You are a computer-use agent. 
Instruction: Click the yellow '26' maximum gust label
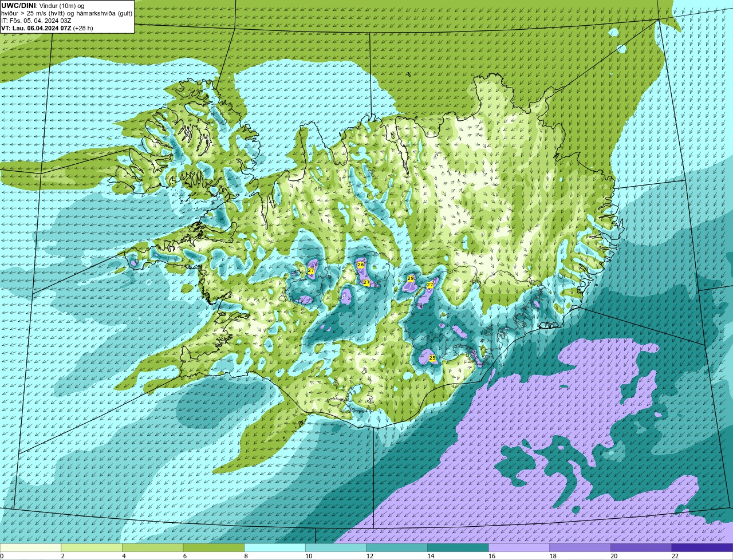[x=361, y=265]
